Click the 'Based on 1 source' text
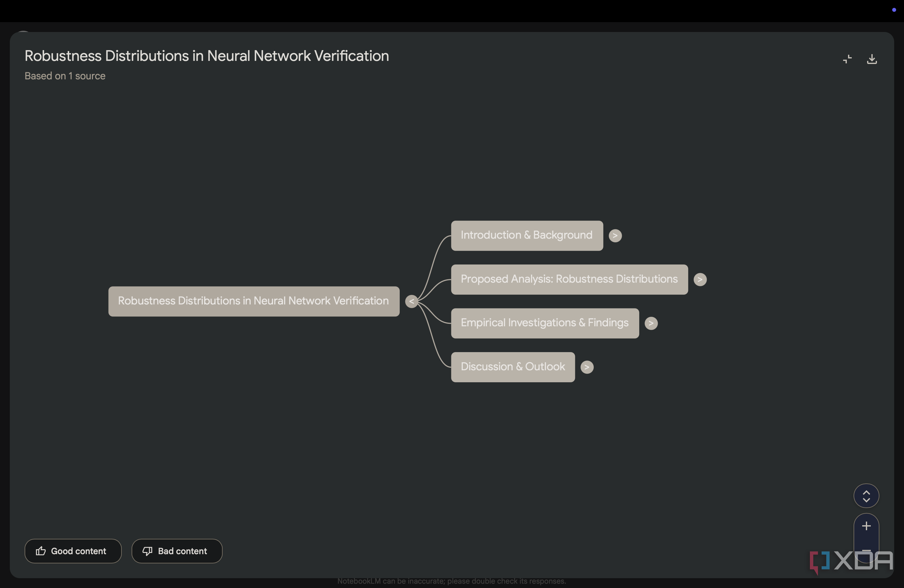 (65, 76)
